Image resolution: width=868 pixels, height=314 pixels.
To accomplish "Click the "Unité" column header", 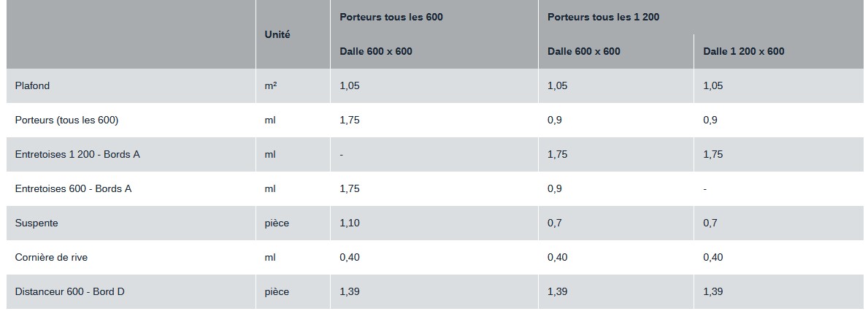I will coord(277,34).
